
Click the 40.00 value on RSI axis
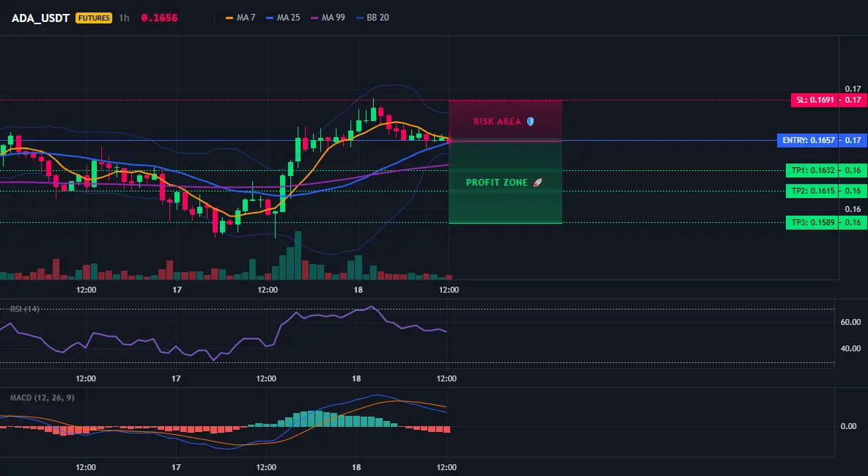(851, 348)
